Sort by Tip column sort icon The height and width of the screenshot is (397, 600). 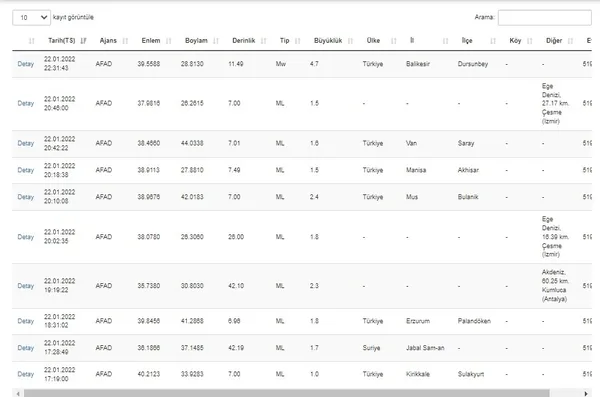click(298, 41)
